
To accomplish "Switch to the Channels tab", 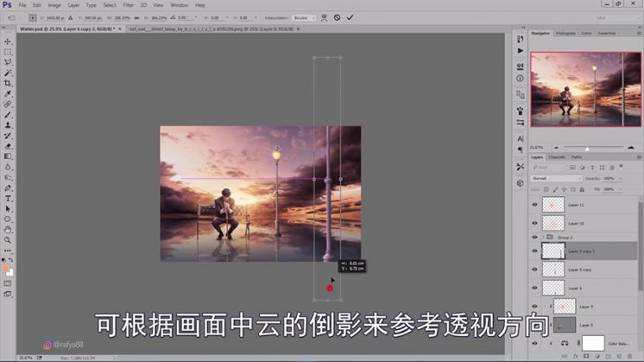I will click(557, 158).
